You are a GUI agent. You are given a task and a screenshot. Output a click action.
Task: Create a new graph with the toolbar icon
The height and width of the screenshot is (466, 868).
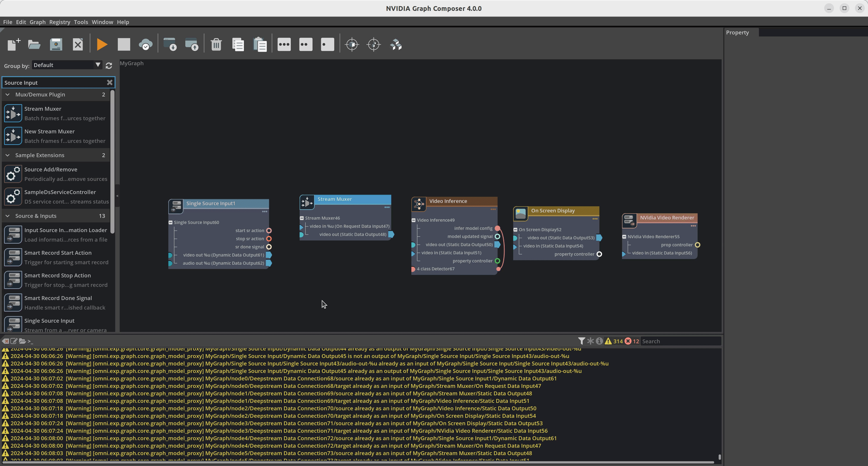point(14,44)
